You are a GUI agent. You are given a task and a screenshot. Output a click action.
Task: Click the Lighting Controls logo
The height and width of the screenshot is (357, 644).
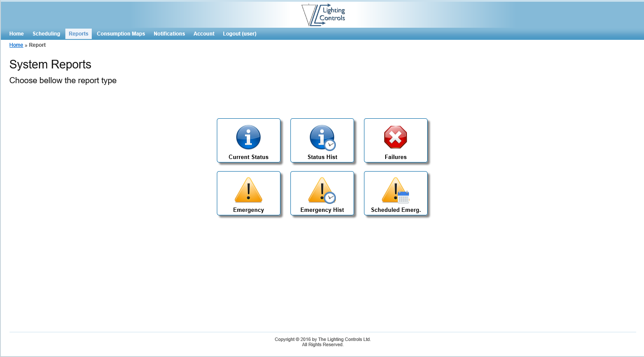tap(323, 15)
